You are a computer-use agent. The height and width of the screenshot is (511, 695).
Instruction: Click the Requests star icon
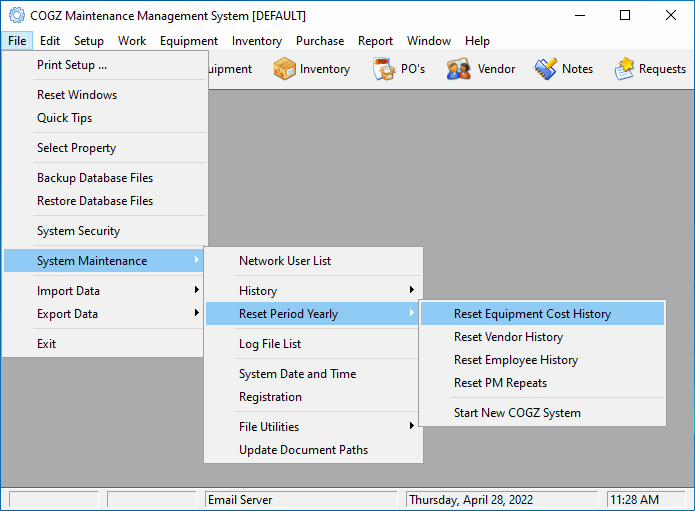tap(624, 69)
